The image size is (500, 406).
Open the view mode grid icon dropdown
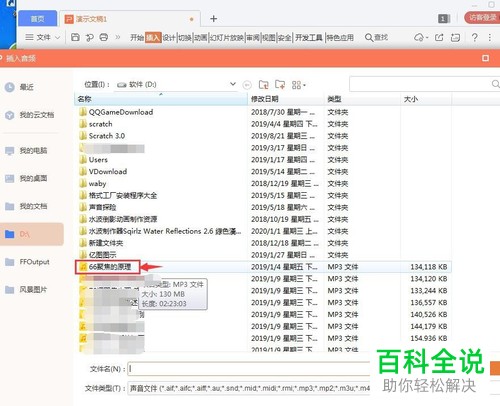pyautogui.click(x=298, y=85)
